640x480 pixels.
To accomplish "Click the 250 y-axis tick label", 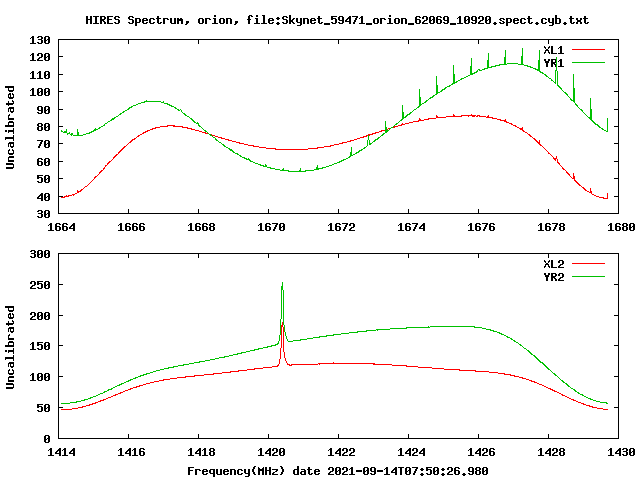I will click(40, 285).
